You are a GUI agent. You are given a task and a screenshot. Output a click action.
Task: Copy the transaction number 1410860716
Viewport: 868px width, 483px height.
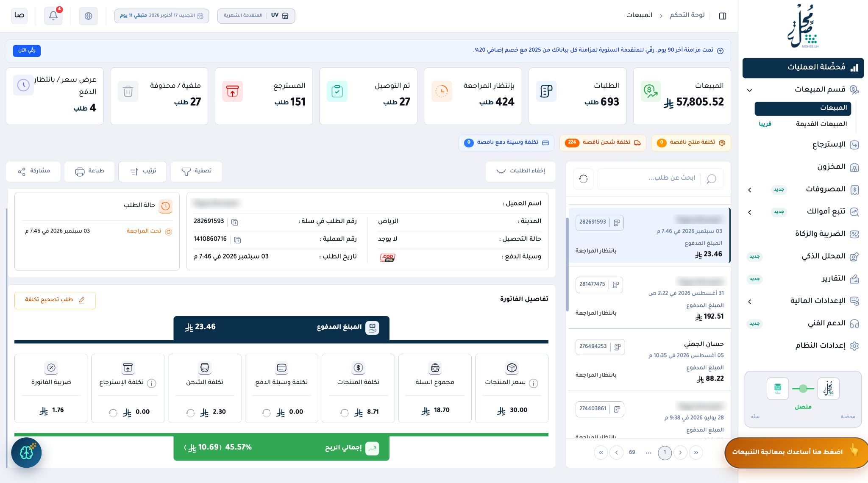pyautogui.click(x=237, y=240)
